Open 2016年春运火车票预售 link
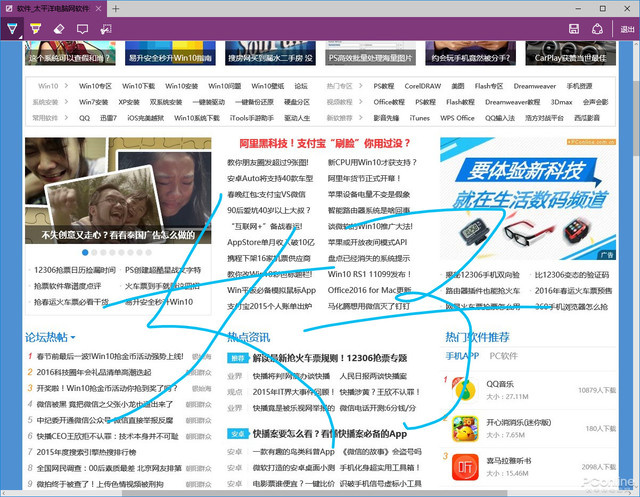This screenshot has height=497, width=640. (x=573, y=291)
